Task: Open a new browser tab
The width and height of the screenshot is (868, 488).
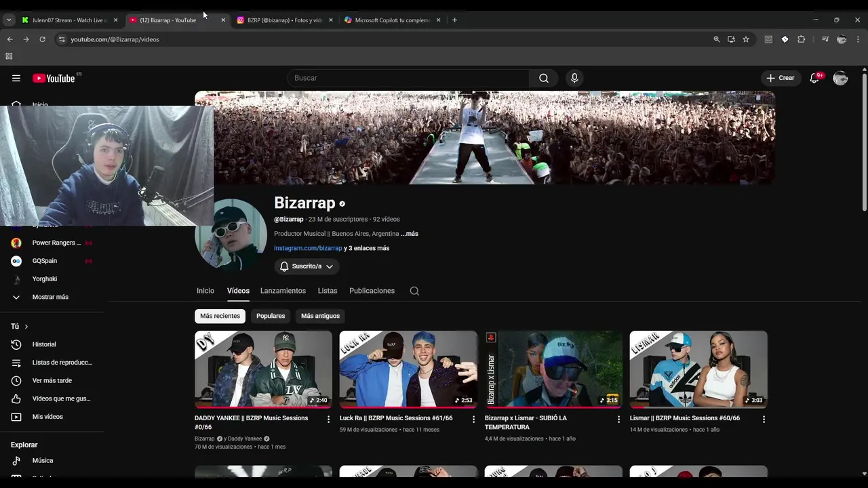Action: tap(454, 20)
